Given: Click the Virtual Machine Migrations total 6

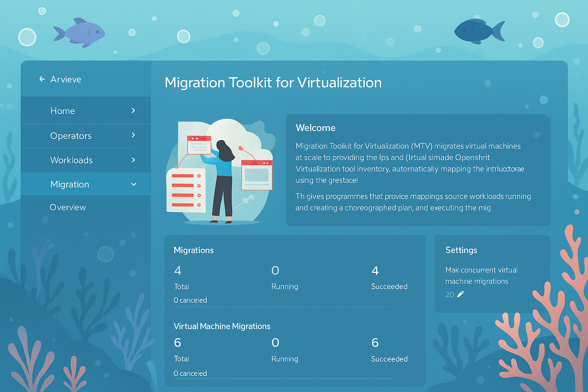Looking at the screenshot, I should click(x=178, y=343).
